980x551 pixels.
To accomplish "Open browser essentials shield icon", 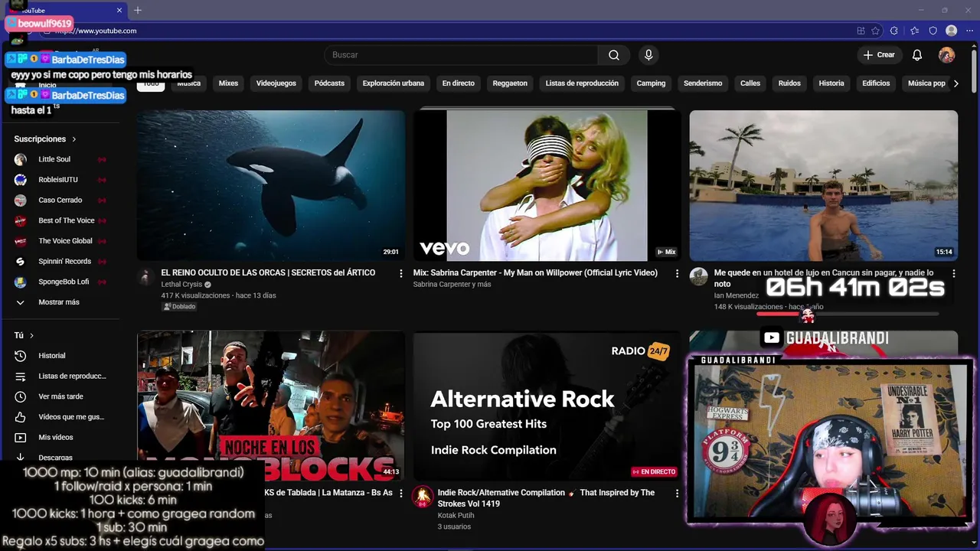I will point(933,31).
